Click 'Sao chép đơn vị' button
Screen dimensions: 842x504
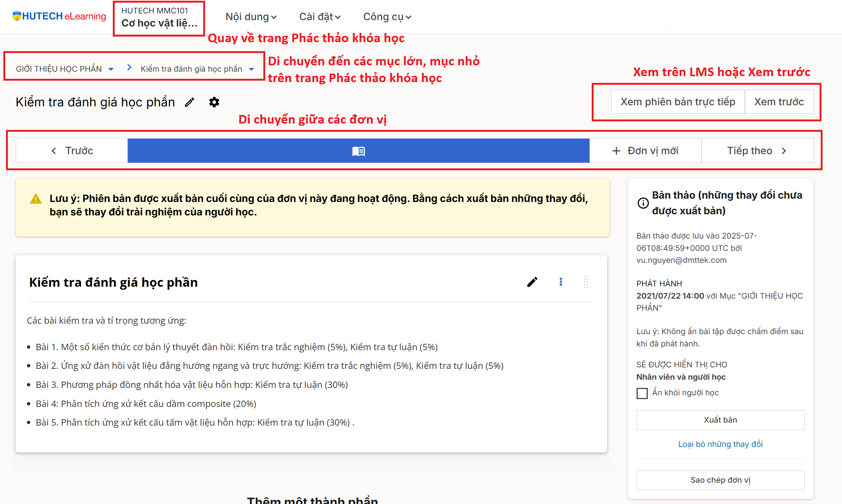(720, 480)
